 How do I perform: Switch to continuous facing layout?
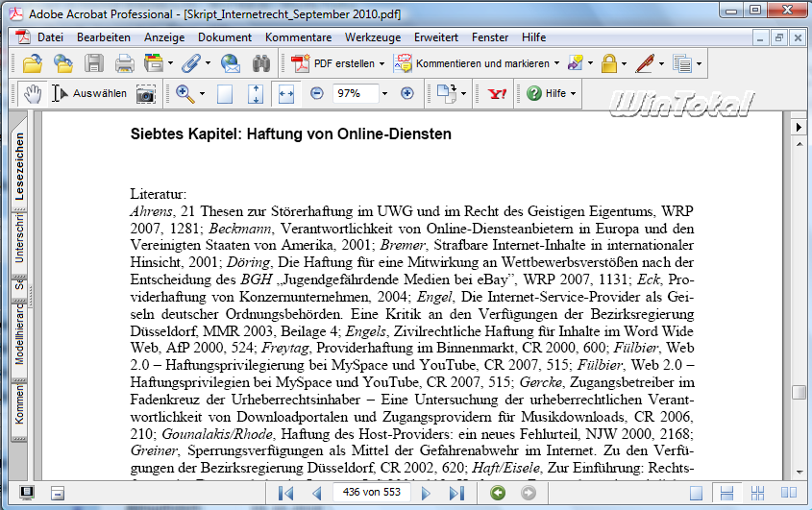[x=757, y=494]
